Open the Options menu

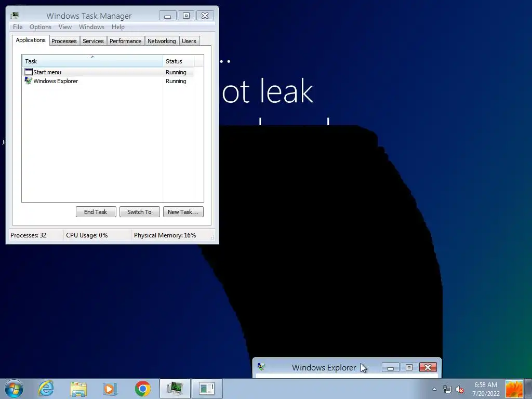[x=41, y=27]
